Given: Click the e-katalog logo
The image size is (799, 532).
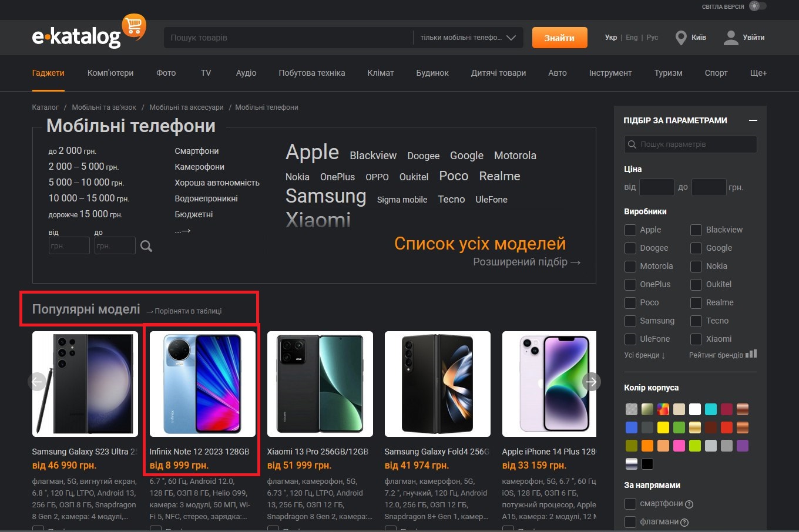Looking at the screenshot, I should [x=88, y=32].
